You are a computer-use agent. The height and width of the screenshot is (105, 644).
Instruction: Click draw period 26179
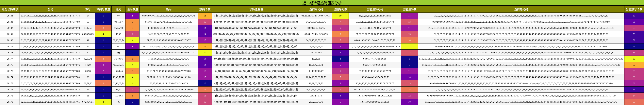click(10, 46)
